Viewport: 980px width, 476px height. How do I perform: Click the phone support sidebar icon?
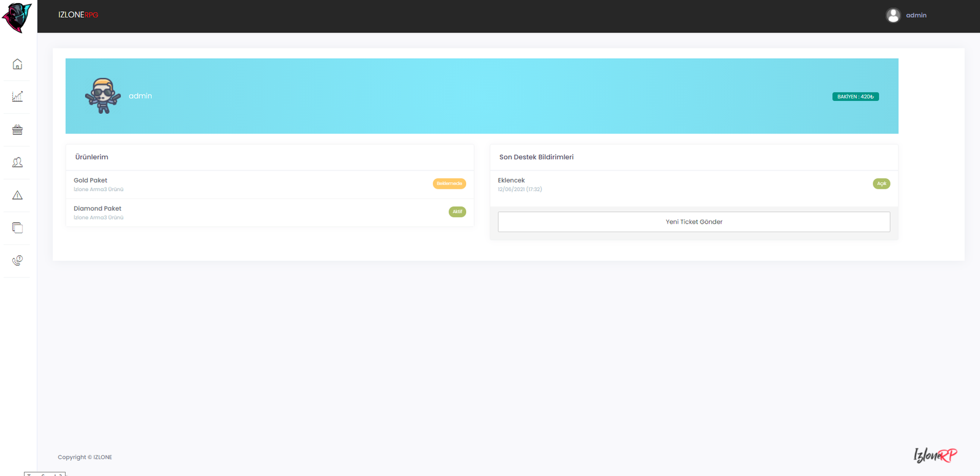point(17,260)
